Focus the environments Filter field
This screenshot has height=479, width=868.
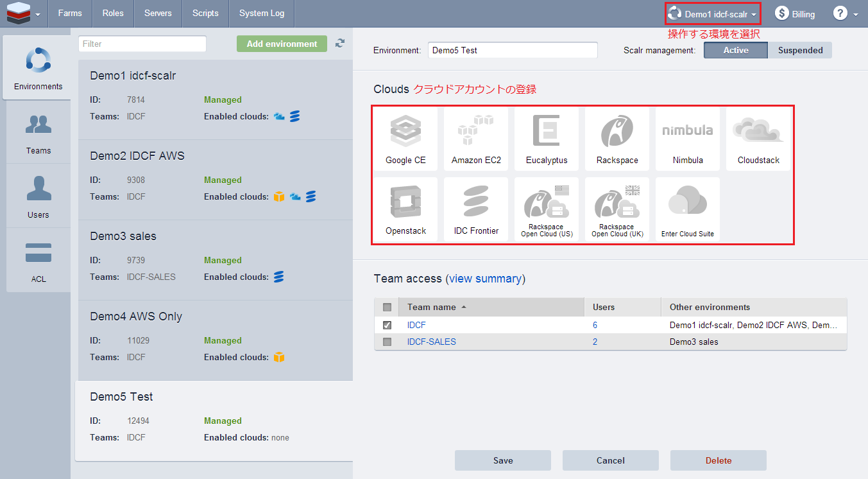[142, 44]
